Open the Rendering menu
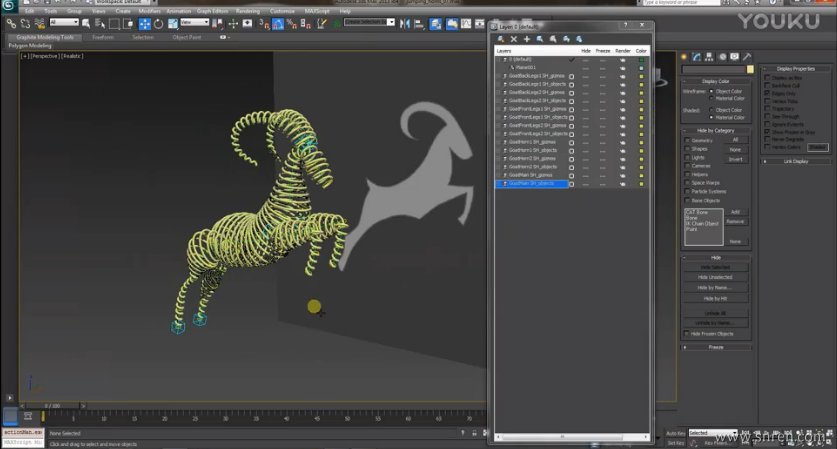 (x=247, y=11)
